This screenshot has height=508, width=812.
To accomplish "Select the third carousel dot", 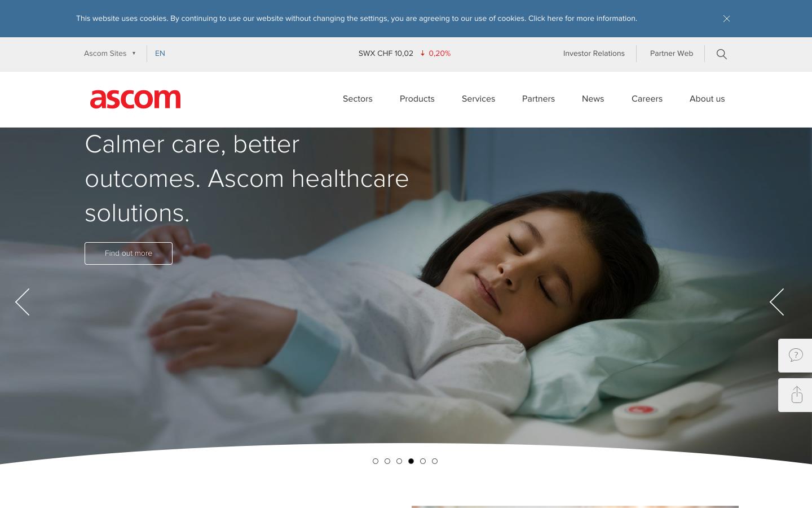I will 399,461.
